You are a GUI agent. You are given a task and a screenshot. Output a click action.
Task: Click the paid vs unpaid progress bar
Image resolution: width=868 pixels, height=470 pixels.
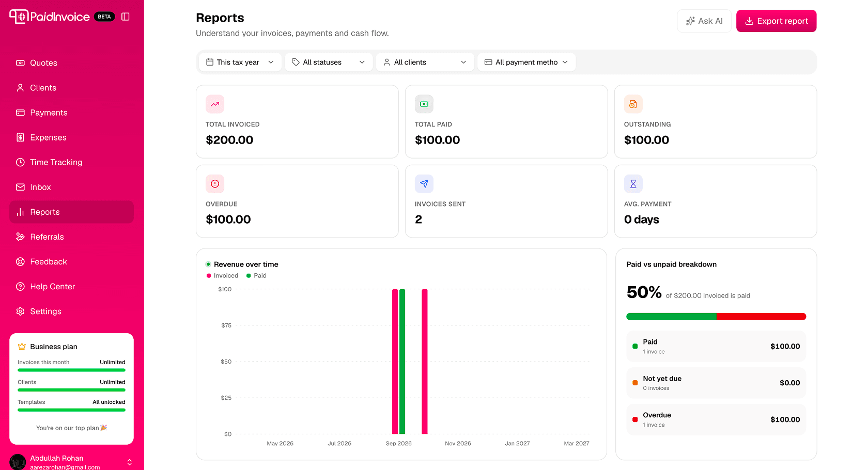pos(716,317)
